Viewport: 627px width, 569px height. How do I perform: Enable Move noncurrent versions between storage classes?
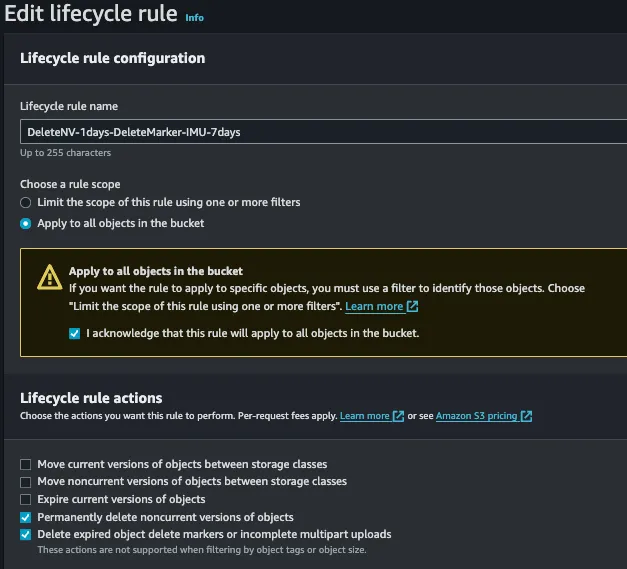pos(26,482)
